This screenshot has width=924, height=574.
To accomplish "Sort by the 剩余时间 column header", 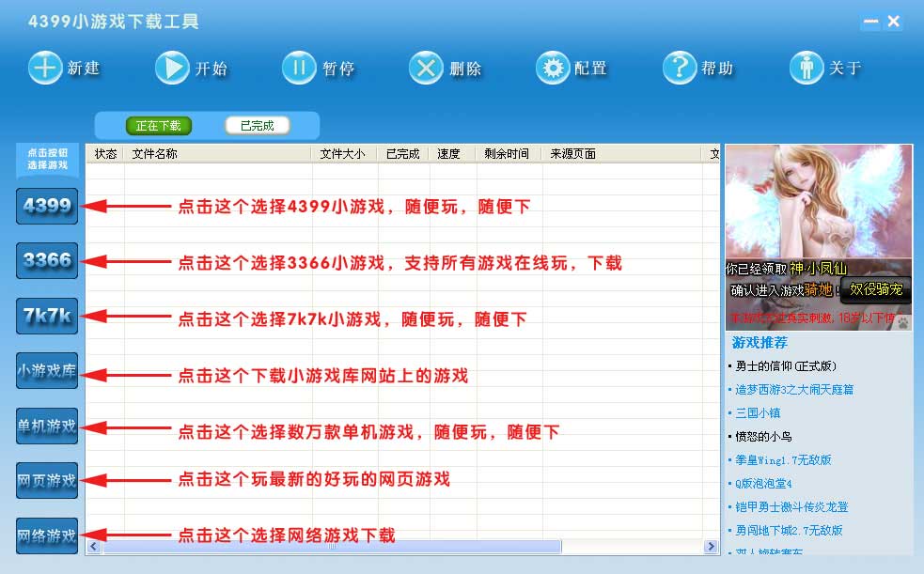I will click(509, 154).
